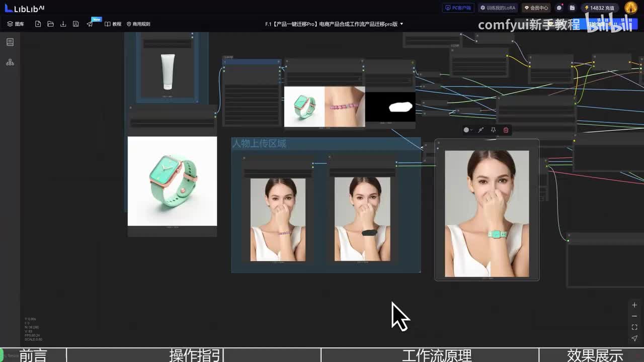The height and width of the screenshot is (362, 644).
Task: Select the woman image with black mask
Action: [x=362, y=219]
